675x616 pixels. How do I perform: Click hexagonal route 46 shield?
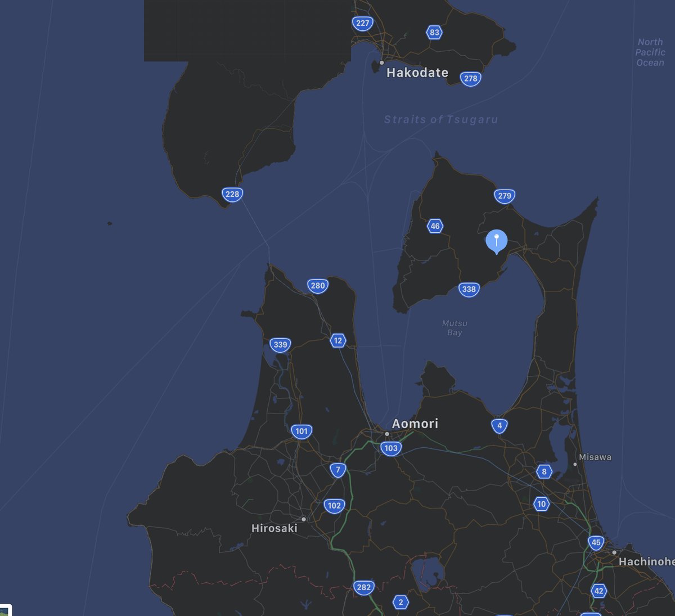click(x=435, y=226)
